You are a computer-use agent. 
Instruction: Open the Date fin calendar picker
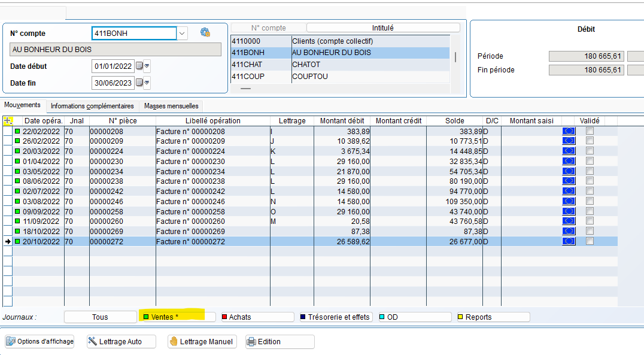[x=139, y=83]
